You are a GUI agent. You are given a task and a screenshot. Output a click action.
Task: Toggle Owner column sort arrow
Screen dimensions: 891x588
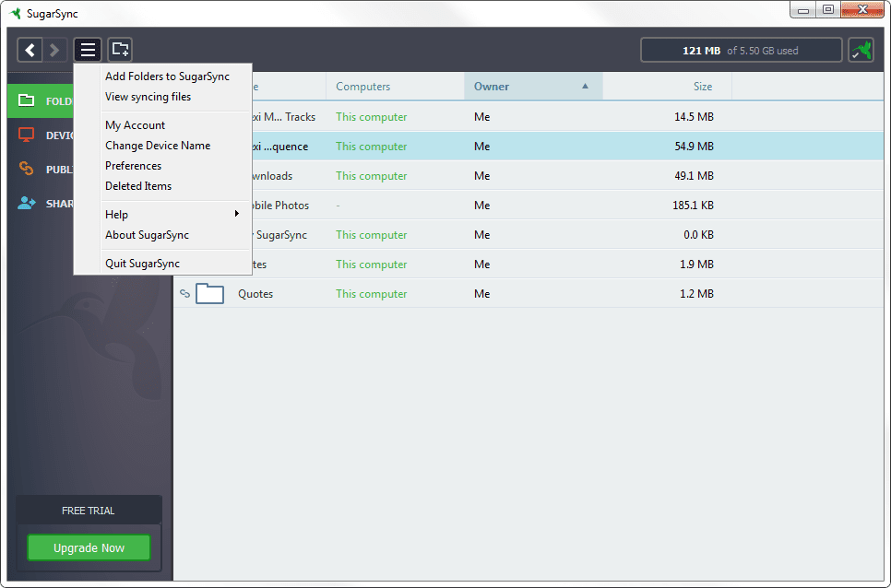tap(585, 86)
